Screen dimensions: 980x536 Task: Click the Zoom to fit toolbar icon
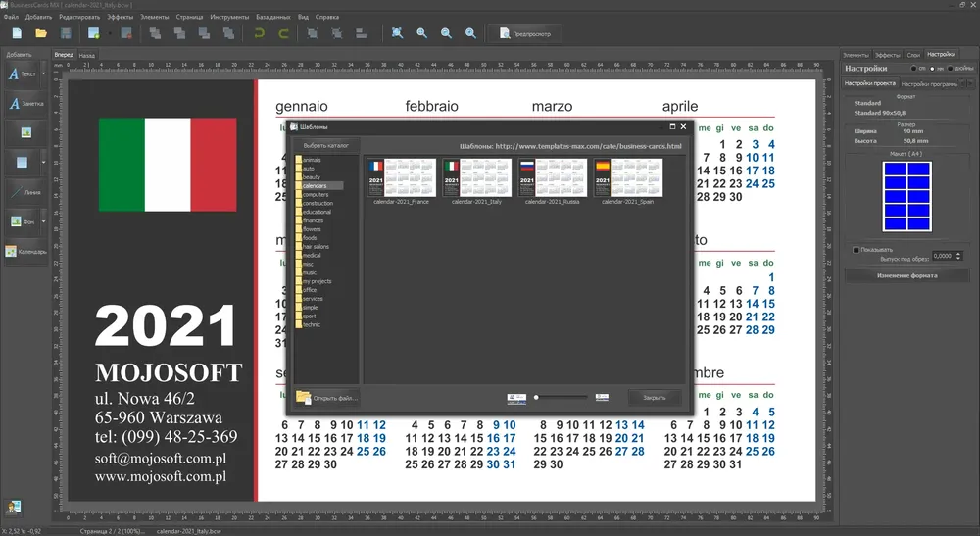pos(397,33)
